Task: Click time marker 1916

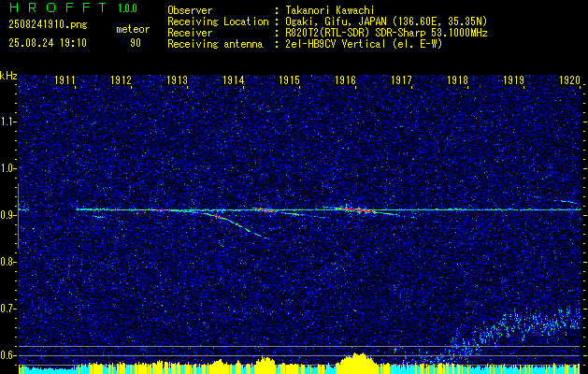Action: [345, 79]
